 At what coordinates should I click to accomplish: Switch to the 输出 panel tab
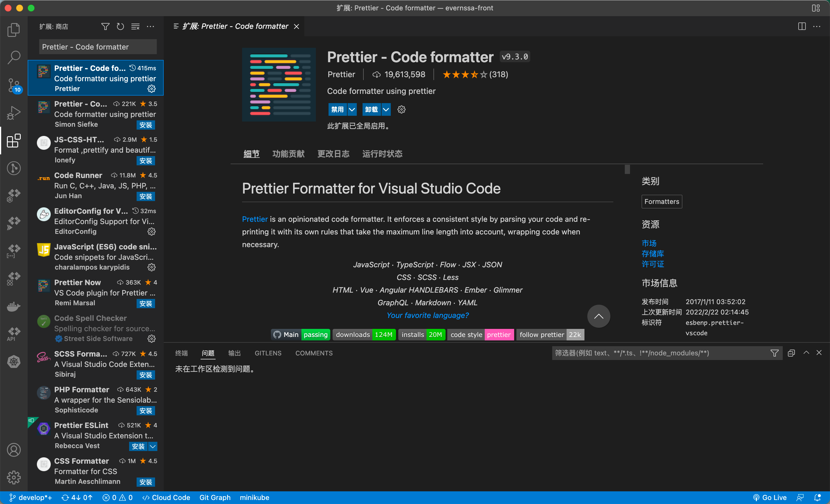(x=235, y=353)
